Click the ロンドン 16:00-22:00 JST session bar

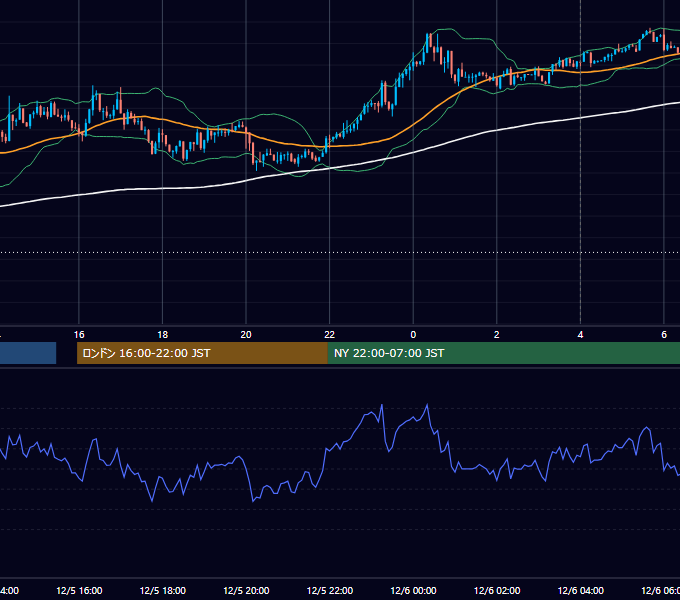[x=202, y=353]
